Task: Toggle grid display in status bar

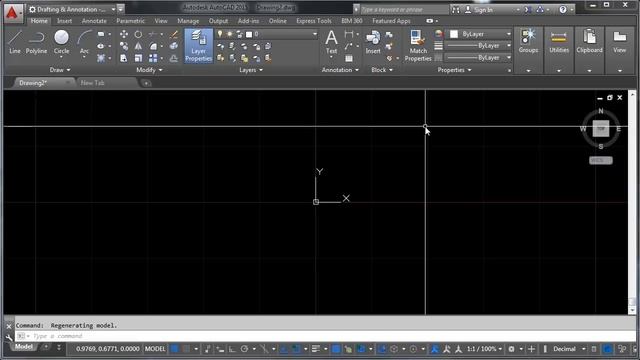Action: coord(175,349)
